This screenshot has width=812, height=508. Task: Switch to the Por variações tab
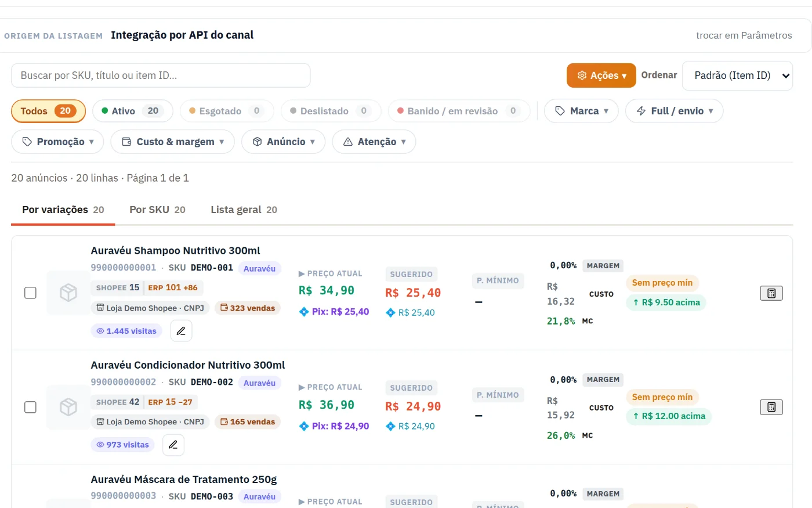click(x=63, y=210)
